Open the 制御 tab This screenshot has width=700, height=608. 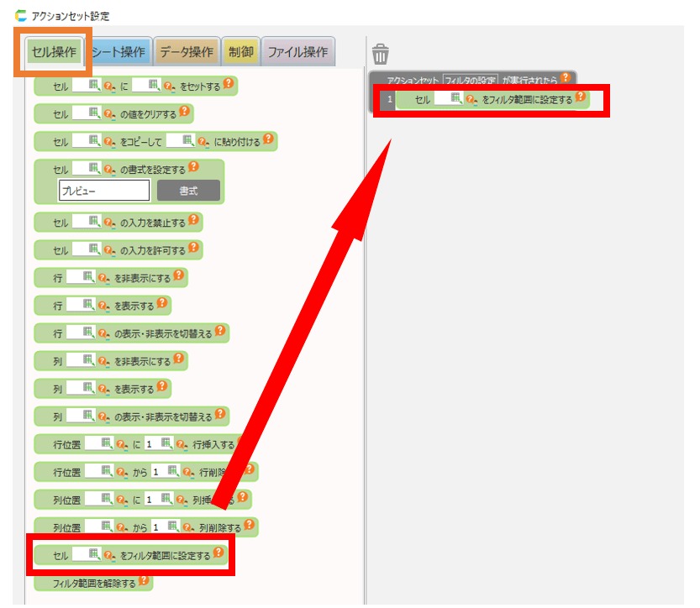click(x=241, y=52)
